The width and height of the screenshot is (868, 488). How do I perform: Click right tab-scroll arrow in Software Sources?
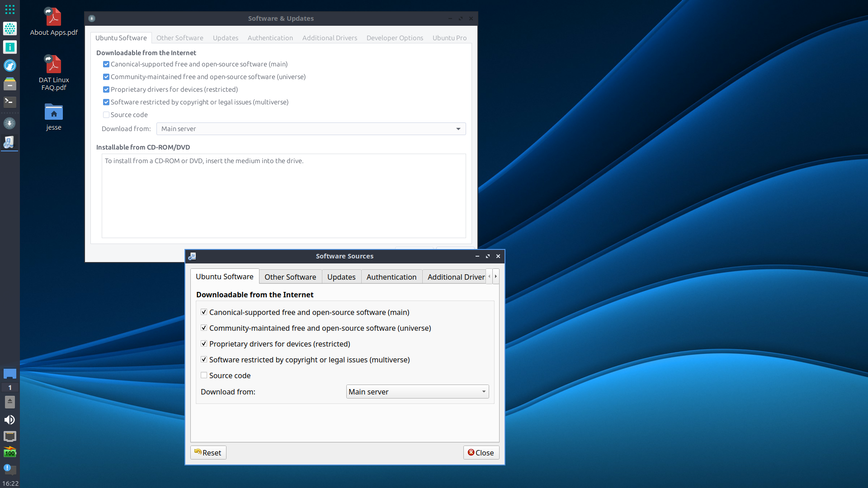click(x=496, y=277)
